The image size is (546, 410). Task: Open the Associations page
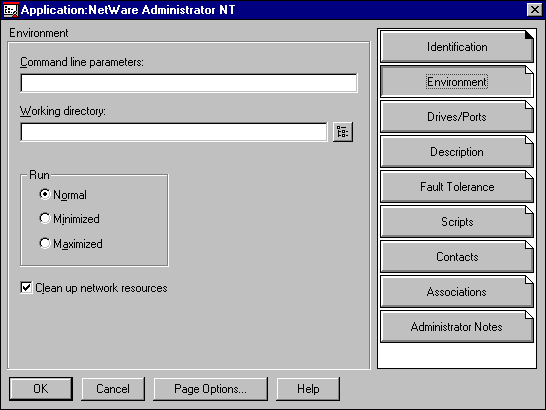tap(457, 292)
